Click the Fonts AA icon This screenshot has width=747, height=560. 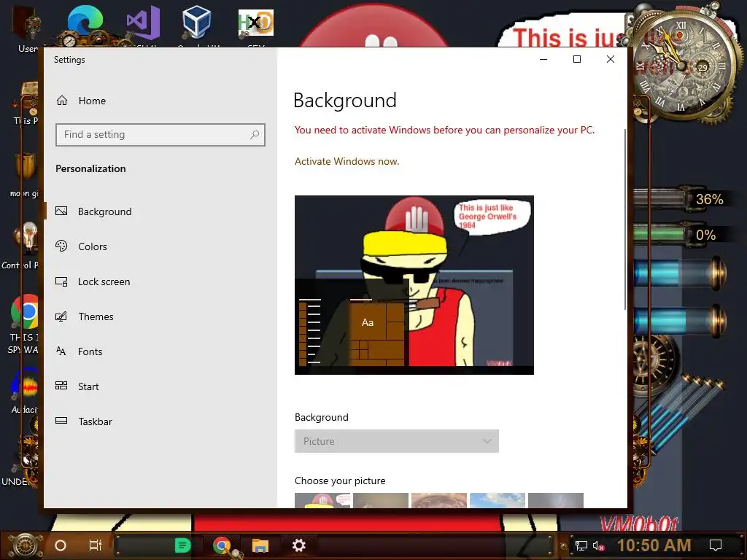tap(61, 351)
